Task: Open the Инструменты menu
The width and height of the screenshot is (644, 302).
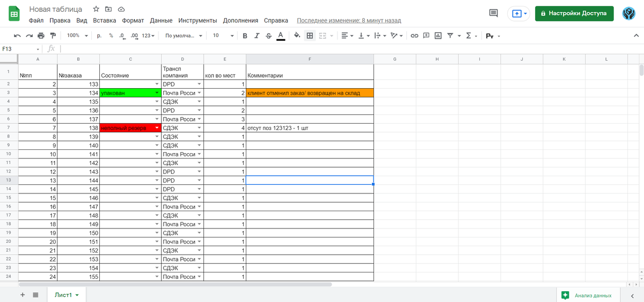Action: pyautogui.click(x=197, y=20)
